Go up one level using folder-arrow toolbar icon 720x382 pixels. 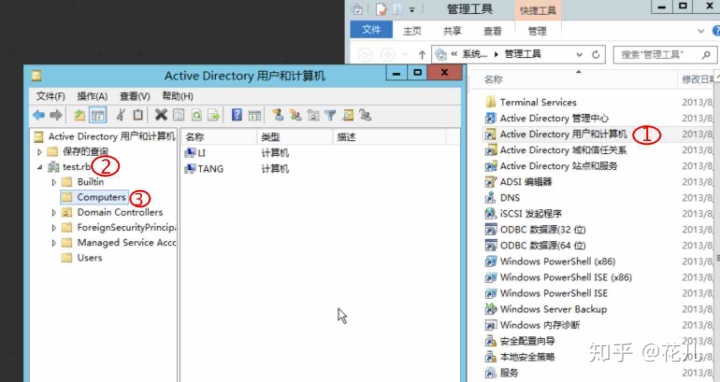(x=79, y=115)
